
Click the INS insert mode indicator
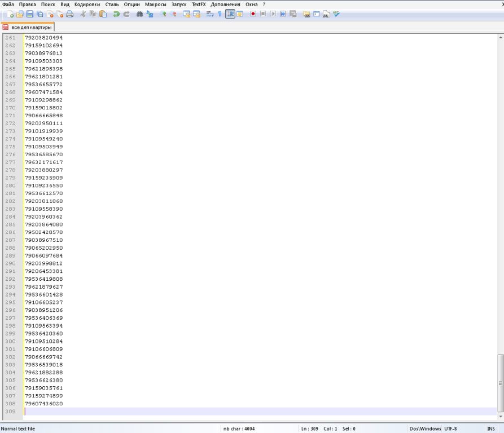click(491, 428)
